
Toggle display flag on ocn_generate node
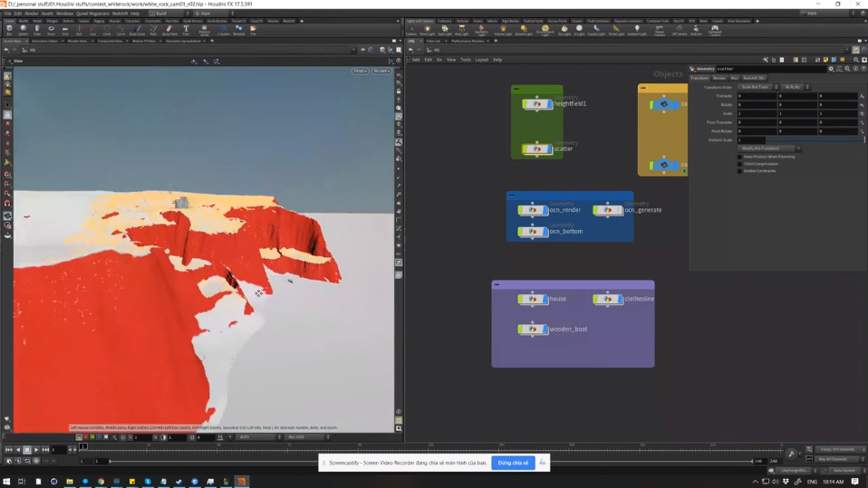click(x=620, y=210)
